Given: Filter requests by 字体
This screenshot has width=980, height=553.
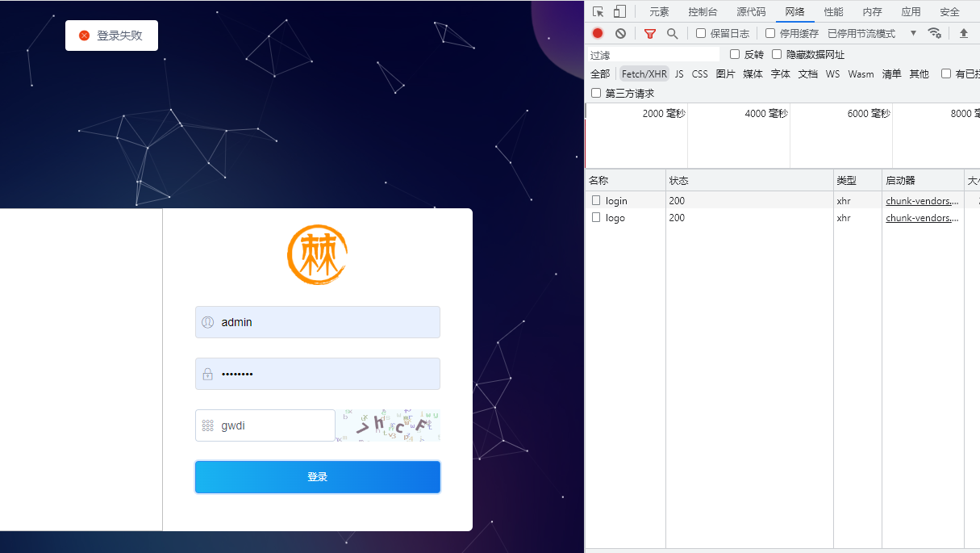Looking at the screenshot, I should tap(780, 73).
